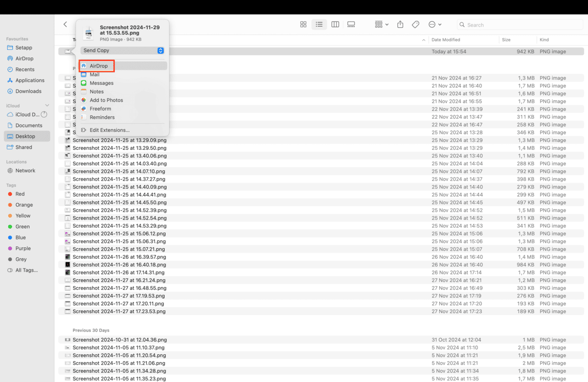Click the file icon for Screenshot 2024-11-26 at 16.40.18.png
The width and height of the screenshot is (588, 382).
point(68,265)
